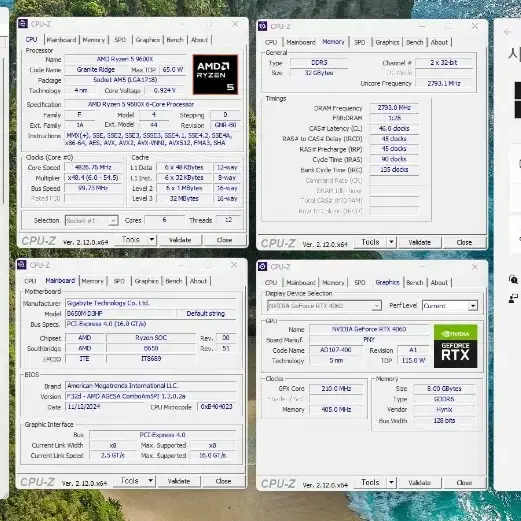This screenshot has height=521, width=521.
Task: Switch to Memory tab in CPU window
Action: click(x=94, y=40)
